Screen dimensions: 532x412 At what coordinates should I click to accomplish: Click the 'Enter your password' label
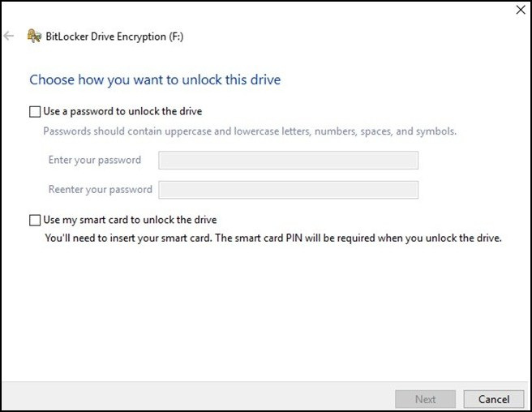pyautogui.click(x=95, y=161)
